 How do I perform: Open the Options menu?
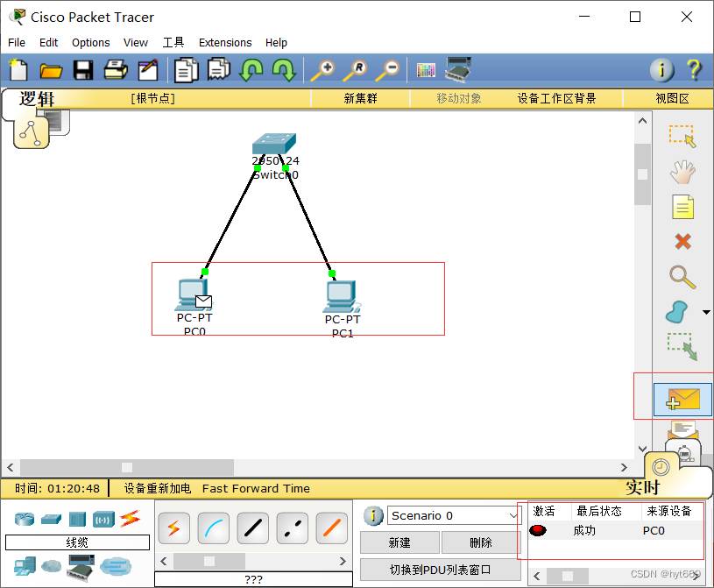point(90,43)
